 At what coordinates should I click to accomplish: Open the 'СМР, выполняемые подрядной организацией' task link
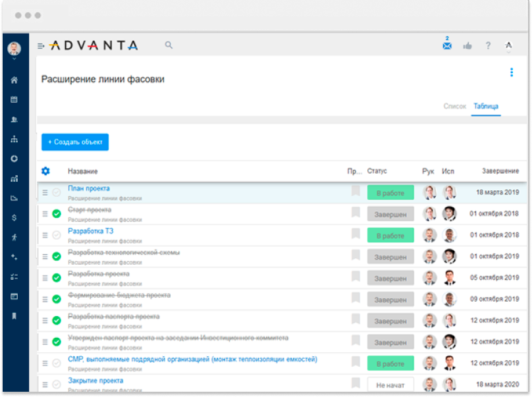192,359
